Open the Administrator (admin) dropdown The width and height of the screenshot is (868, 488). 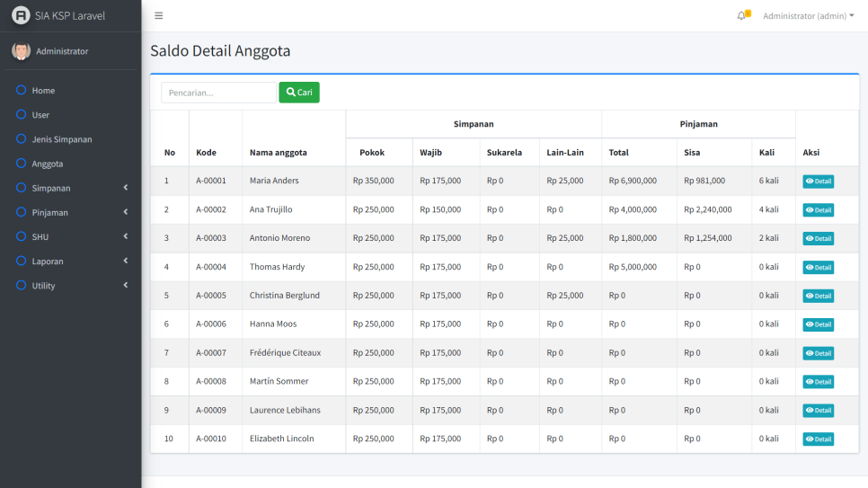(808, 15)
